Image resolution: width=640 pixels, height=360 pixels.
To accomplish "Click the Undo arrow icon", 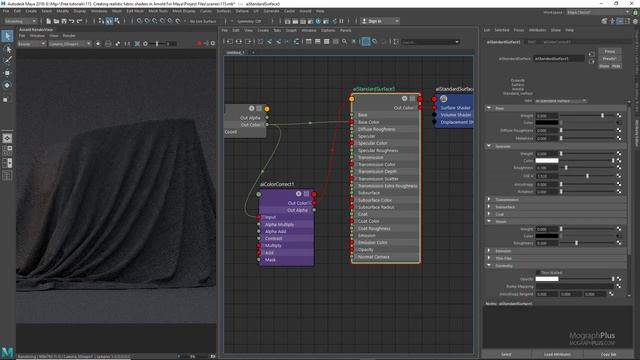I will click(71, 21).
